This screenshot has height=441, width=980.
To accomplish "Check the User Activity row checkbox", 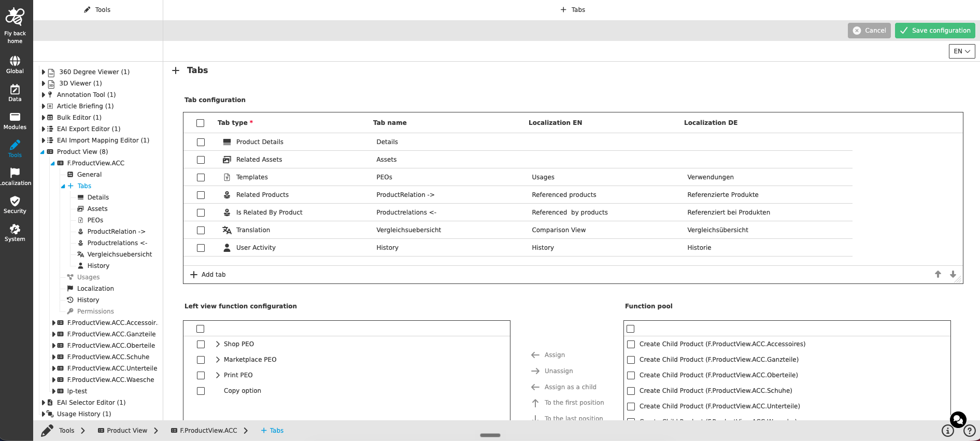I will 201,248.
